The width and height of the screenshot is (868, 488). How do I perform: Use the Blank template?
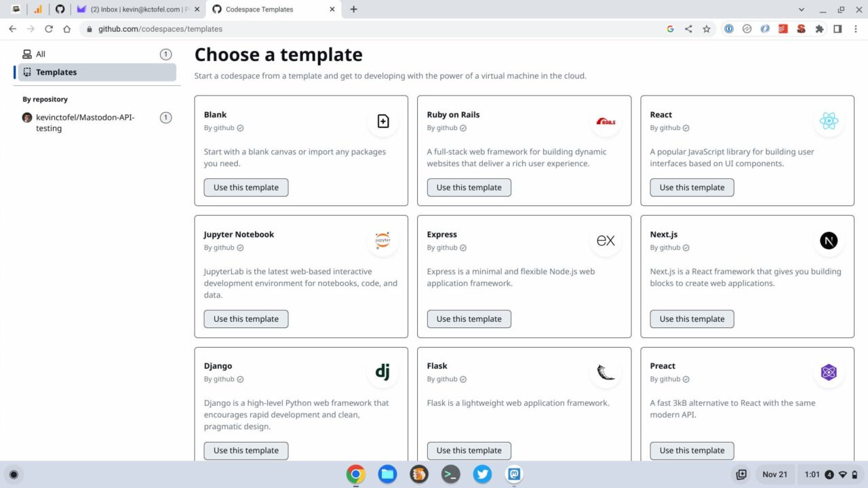pyautogui.click(x=246, y=187)
